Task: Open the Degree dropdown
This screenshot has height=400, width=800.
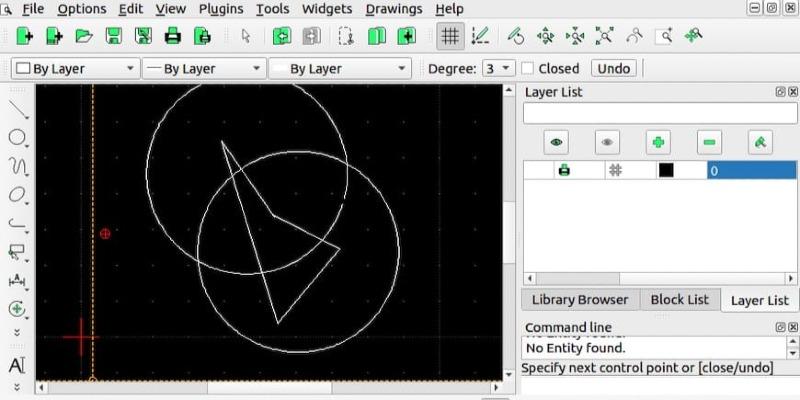Action: pos(497,69)
